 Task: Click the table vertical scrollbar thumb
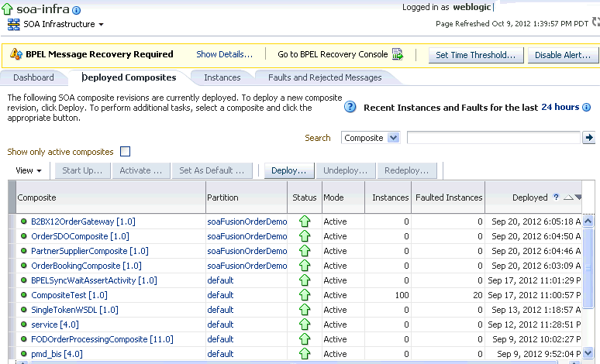tap(588, 266)
